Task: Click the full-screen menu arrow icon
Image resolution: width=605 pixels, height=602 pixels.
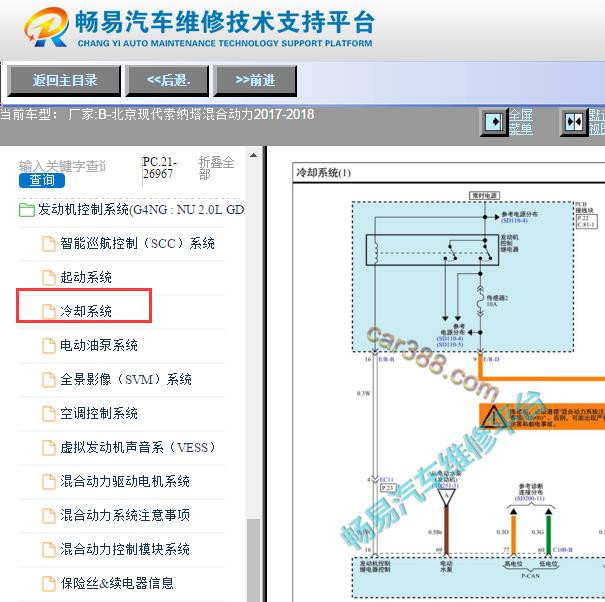Action: point(493,122)
